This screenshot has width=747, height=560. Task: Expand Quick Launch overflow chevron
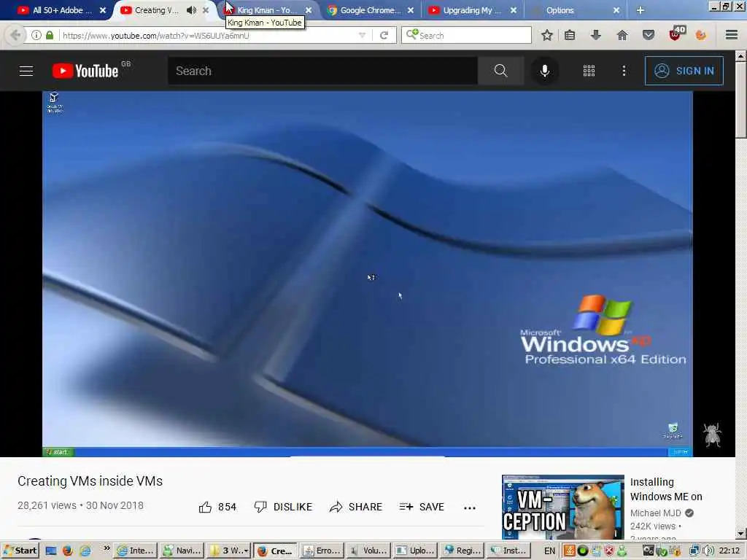(x=107, y=548)
